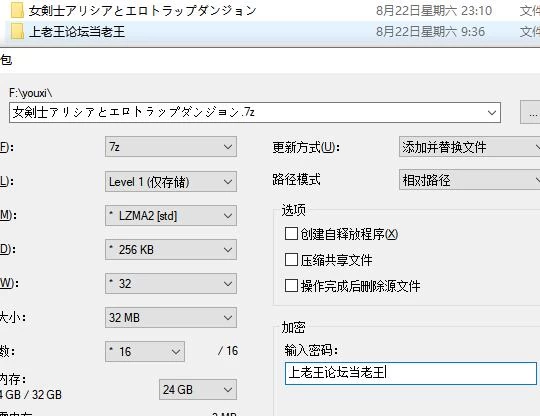
Task: Click date 8月22日星期六 23:10 cell
Action: (434, 11)
